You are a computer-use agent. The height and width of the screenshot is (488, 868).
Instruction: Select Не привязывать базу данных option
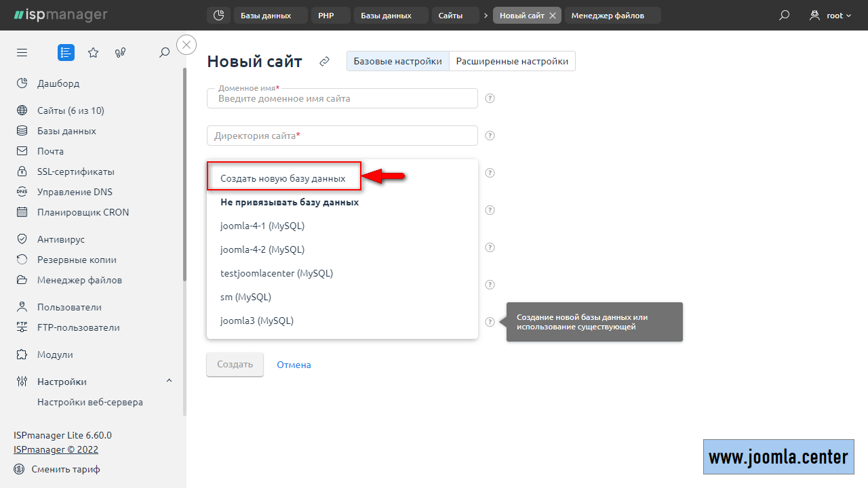tap(290, 202)
